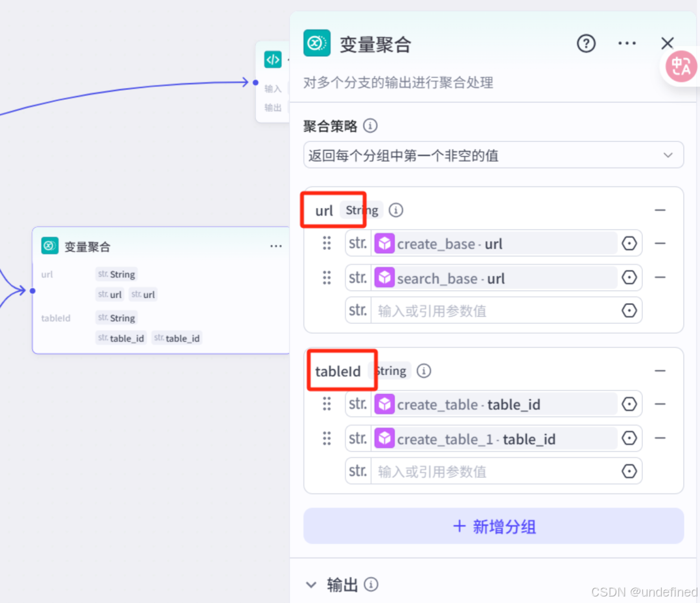
Task: Click the 变量聚合 icon in panel header
Action: click(x=316, y=43)
